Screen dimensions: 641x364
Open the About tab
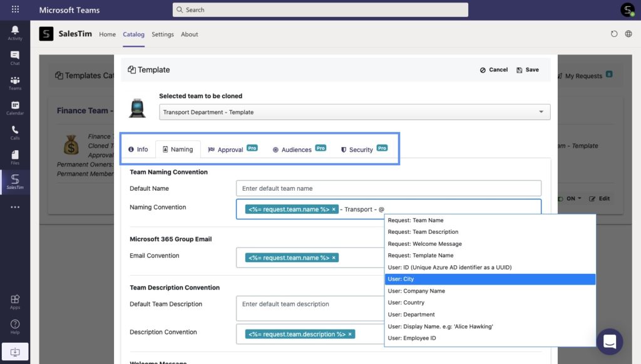[x=190, y=34]
